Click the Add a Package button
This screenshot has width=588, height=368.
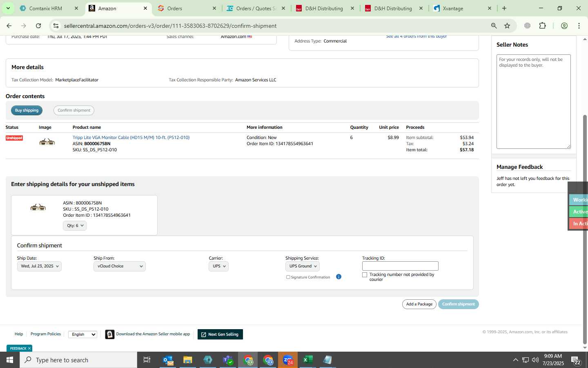click(419, 304)
